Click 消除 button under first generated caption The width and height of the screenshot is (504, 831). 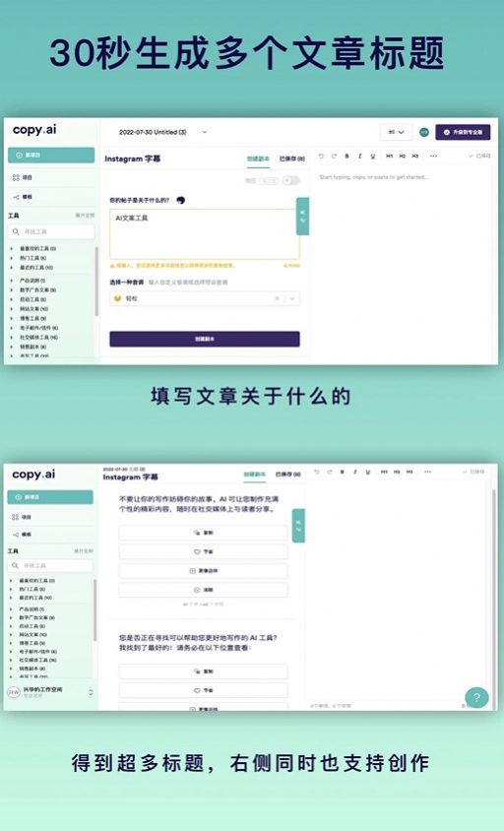coord(204,590)
